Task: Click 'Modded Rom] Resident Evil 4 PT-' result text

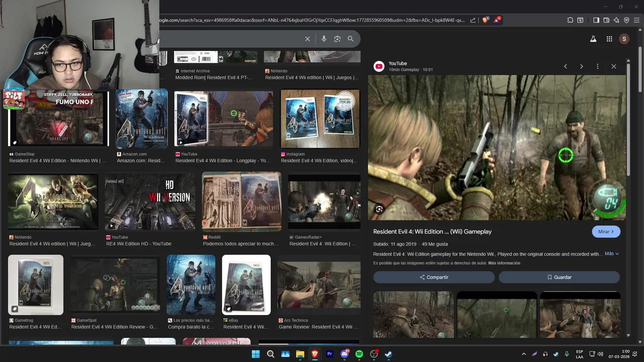Action: pyautogui.click(x=214, y=77)
